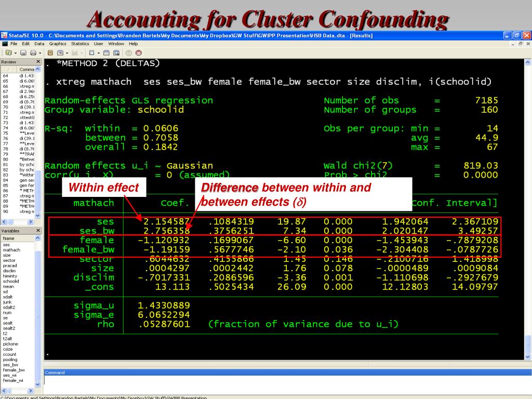Select variable t2alt in Variables panel

tap(7, 339)
